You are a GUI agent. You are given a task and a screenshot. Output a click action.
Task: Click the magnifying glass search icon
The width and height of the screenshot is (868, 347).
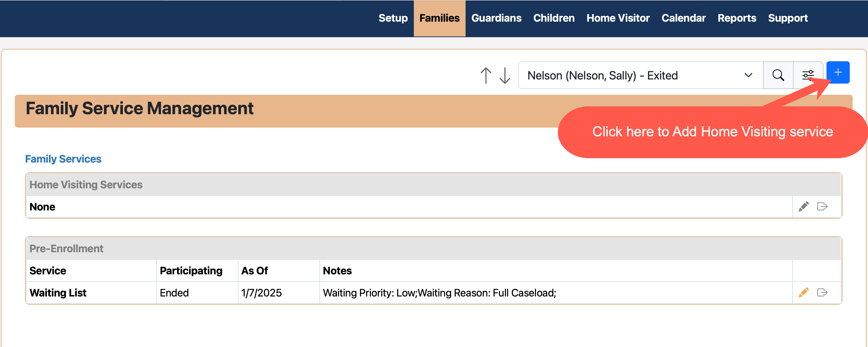(x=778, y=75)
